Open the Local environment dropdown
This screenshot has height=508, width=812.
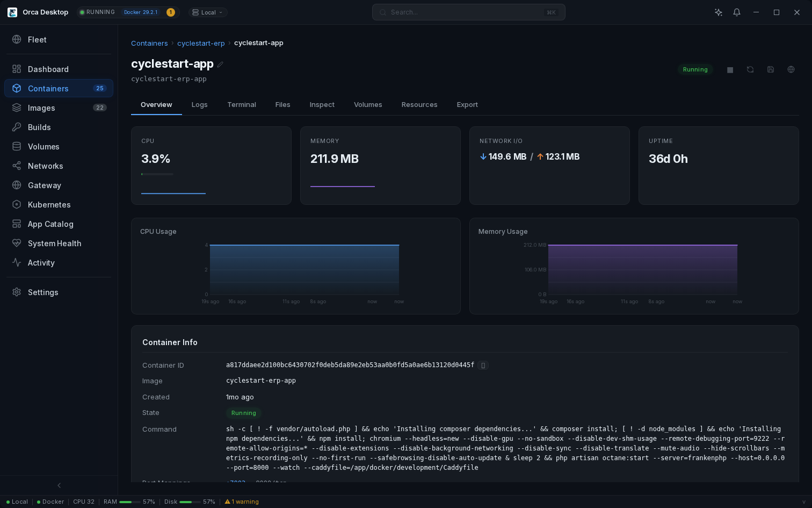pyautogui.click(x=208, y=12)
